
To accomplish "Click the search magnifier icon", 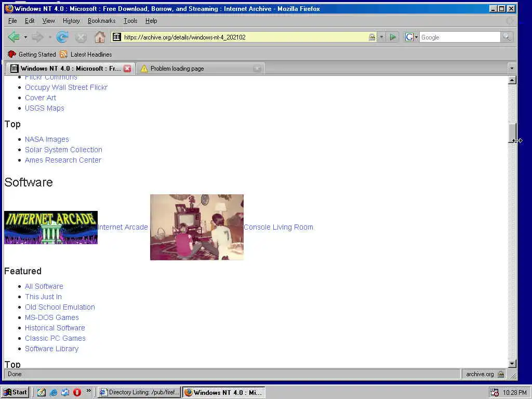I will [507, 37].
